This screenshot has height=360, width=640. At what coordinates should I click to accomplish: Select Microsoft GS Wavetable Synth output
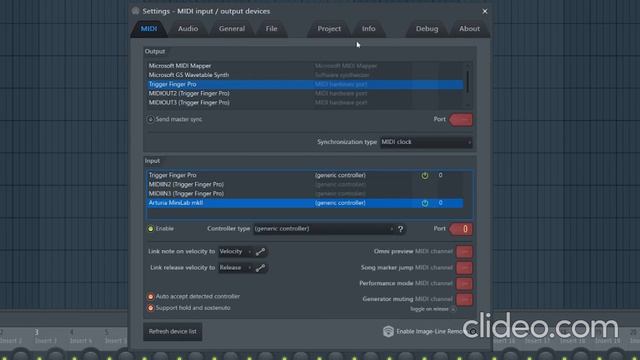pyautogui.click(x=305, y=75)
